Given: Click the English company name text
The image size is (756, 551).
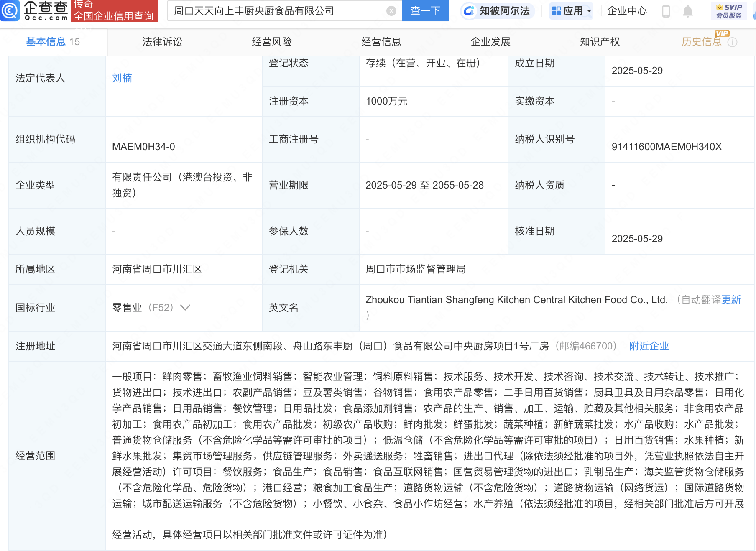Looking at the screenshot, I should [x=516, y=300].
